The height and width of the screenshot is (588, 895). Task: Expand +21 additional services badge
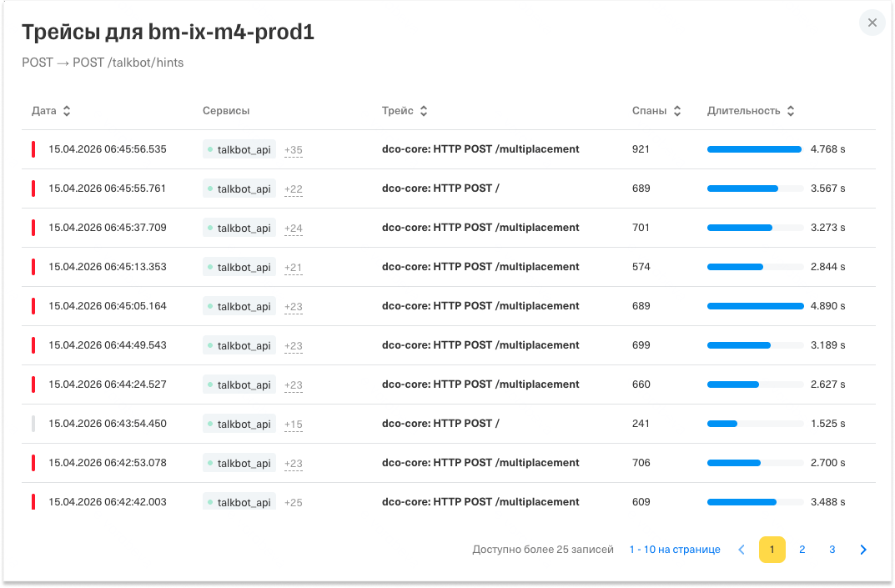(294, 268)
